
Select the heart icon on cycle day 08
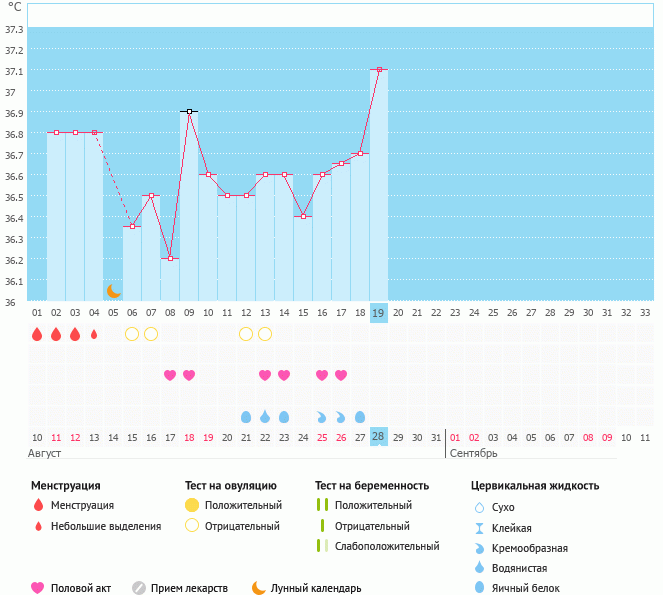click(x=170, y=375)
